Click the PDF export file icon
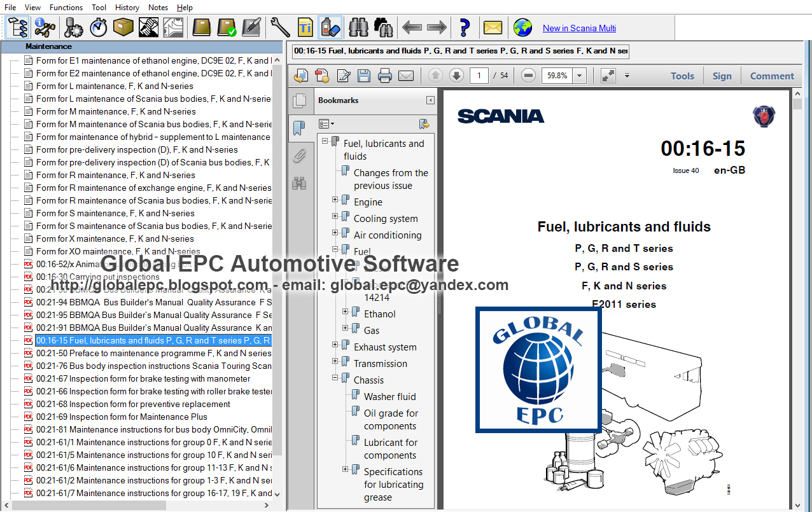 301,76
